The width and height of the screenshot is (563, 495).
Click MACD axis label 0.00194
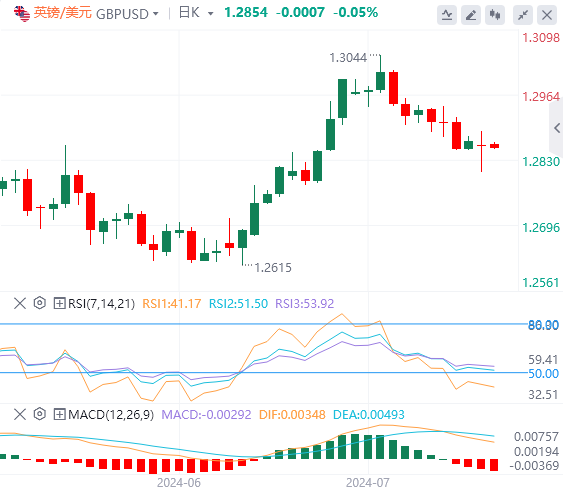tap(536, 452)
